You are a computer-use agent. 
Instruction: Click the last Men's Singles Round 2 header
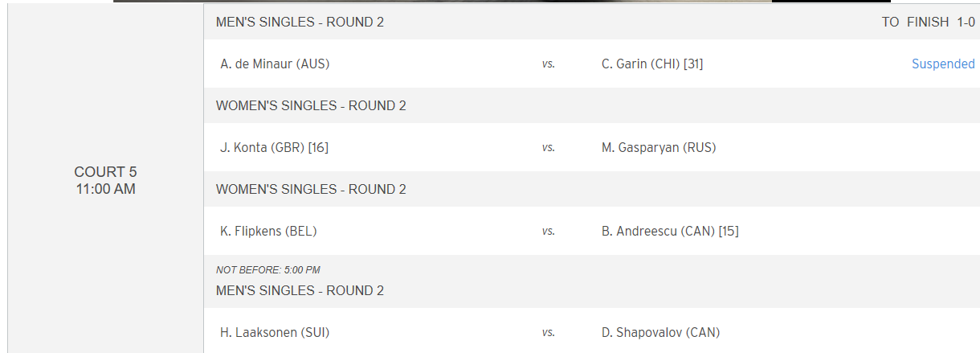coord(300,291)
